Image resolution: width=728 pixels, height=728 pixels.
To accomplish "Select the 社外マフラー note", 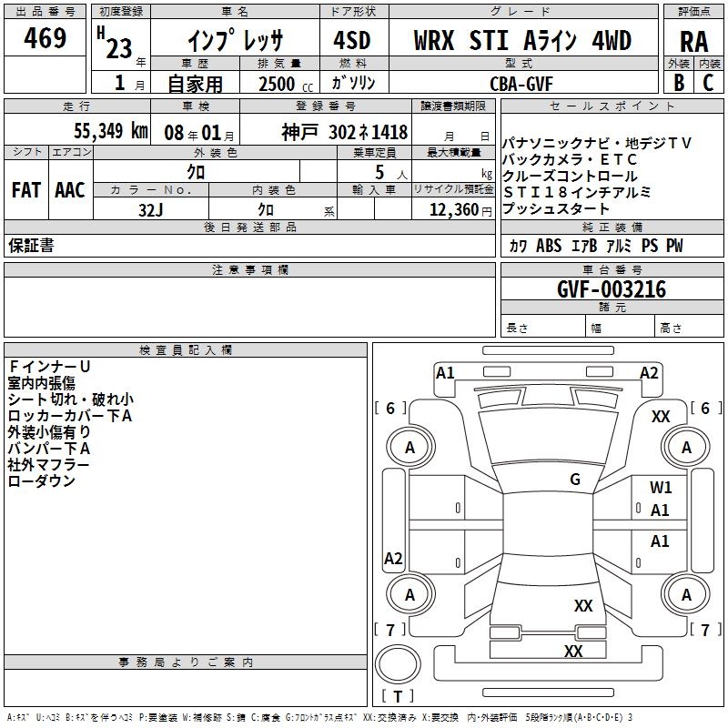I will click(x=48, y=465).
